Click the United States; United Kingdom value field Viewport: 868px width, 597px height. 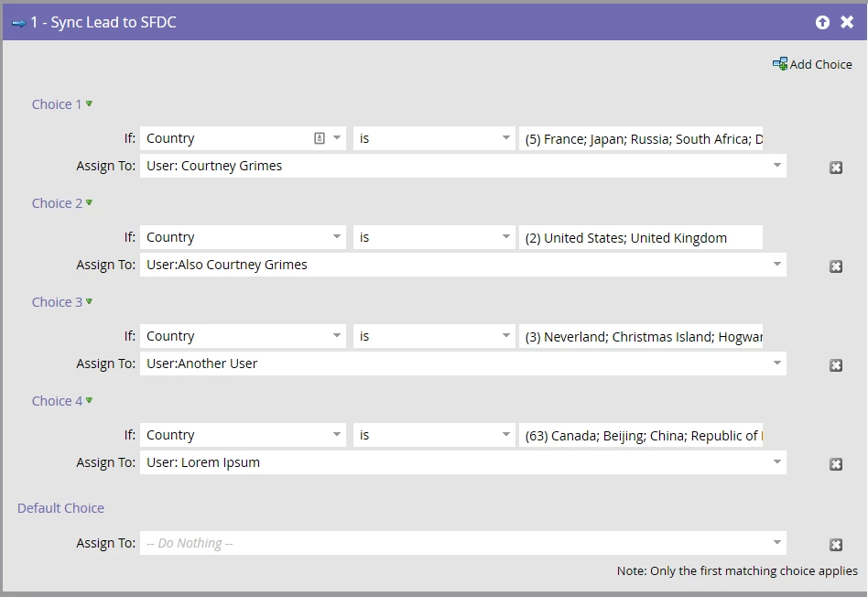click(641, 237)
